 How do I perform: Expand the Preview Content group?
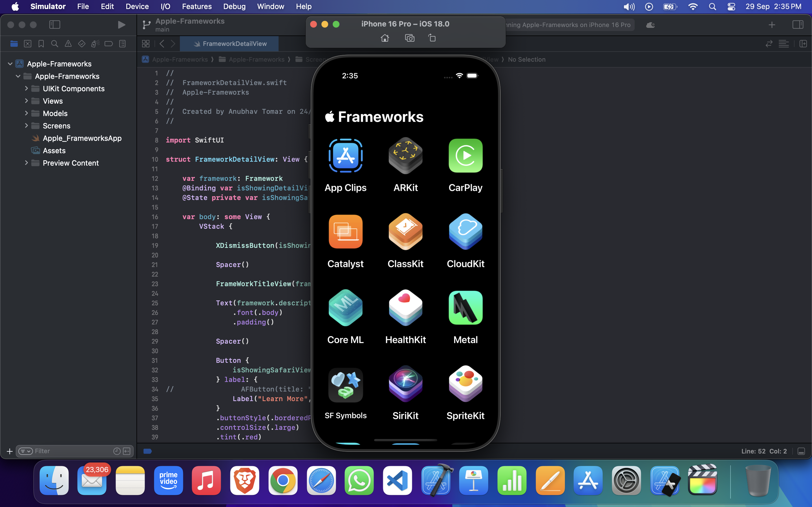pyautogui.click(x=27, y=163)
